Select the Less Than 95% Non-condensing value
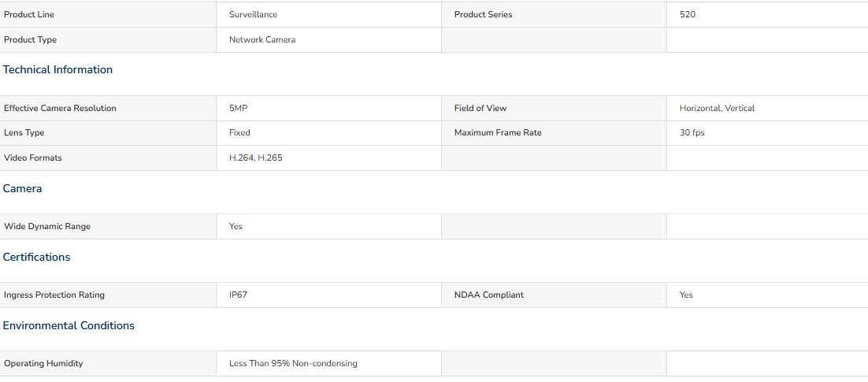The image size is (868, 382). [293, 364]
